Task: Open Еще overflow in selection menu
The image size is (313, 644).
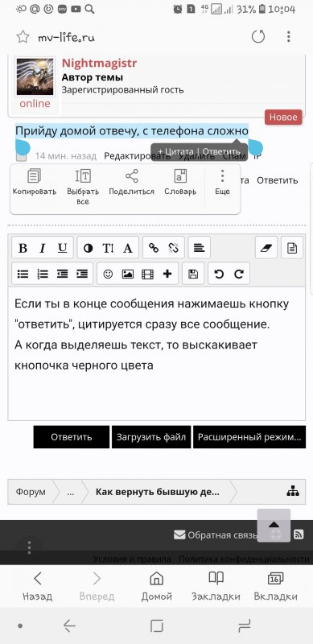Action: [222, 182]
